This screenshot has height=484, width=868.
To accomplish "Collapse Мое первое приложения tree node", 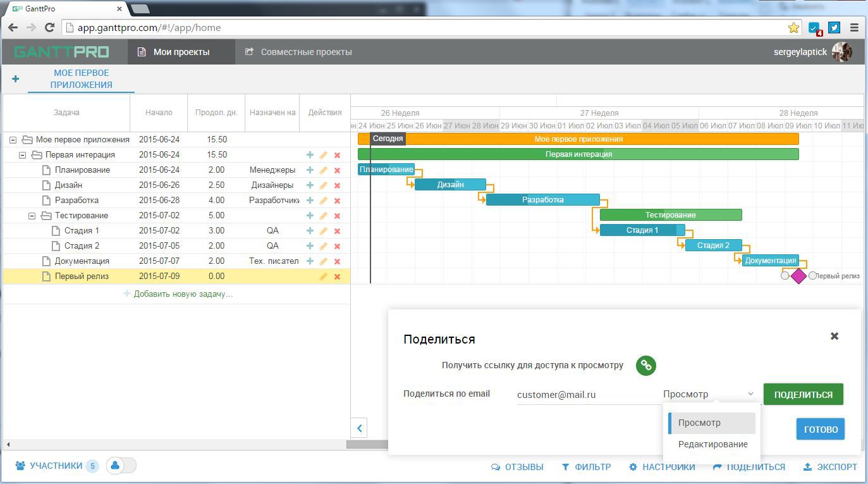I will pyautogui.click(x=13, y=140).
